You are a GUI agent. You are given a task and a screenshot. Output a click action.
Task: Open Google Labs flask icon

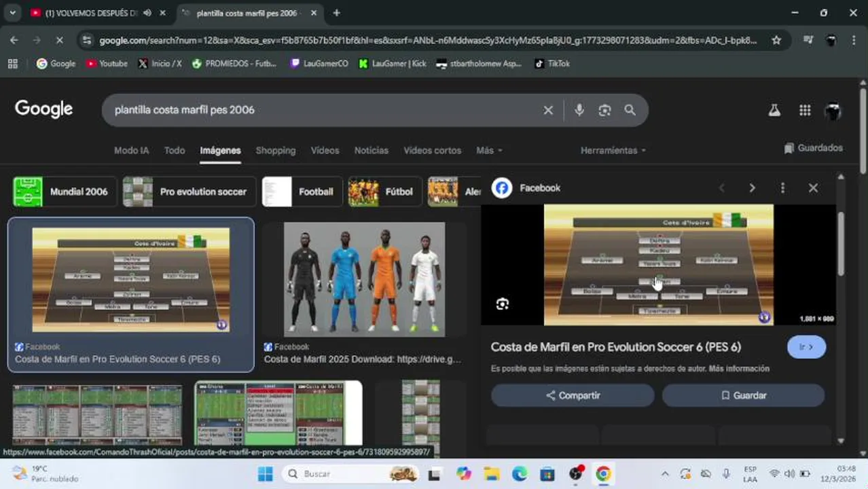pyautogui.click(x=774, y=110)
